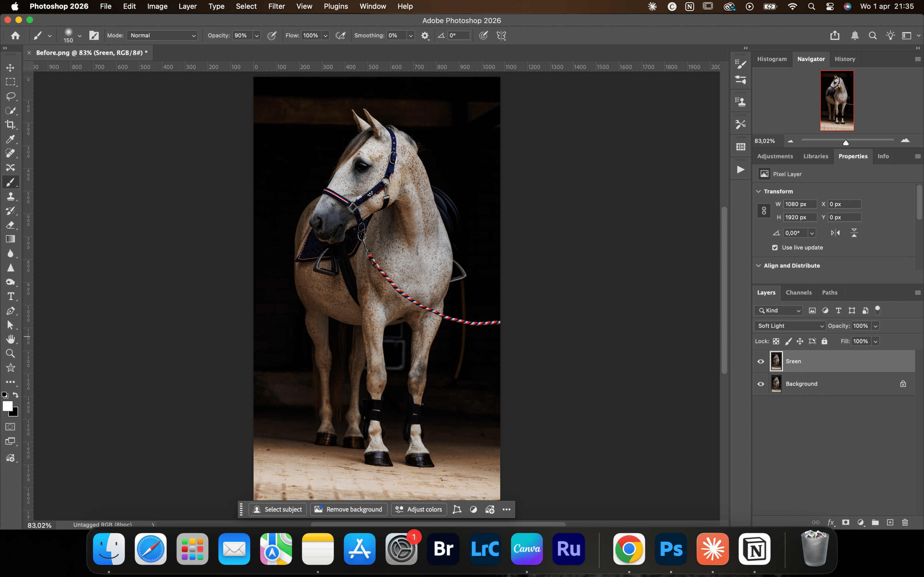Uncheck the Use live update checkbox

pos(775,247)
